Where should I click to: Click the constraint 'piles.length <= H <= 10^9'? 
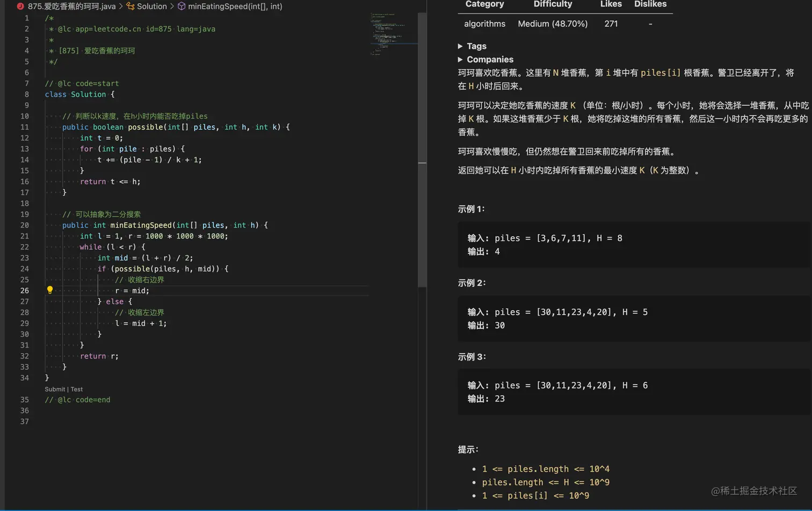pyautogui.click(x=546, y=483)
